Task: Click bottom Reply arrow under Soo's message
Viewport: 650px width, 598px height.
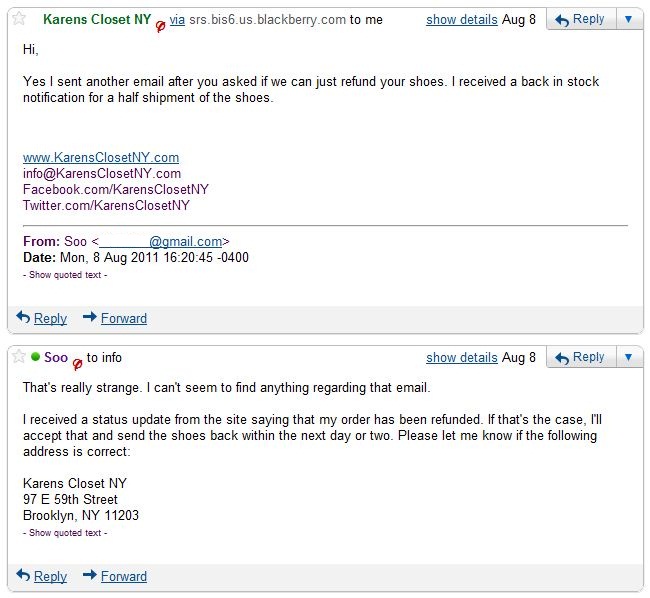Action: click(41, 576)
